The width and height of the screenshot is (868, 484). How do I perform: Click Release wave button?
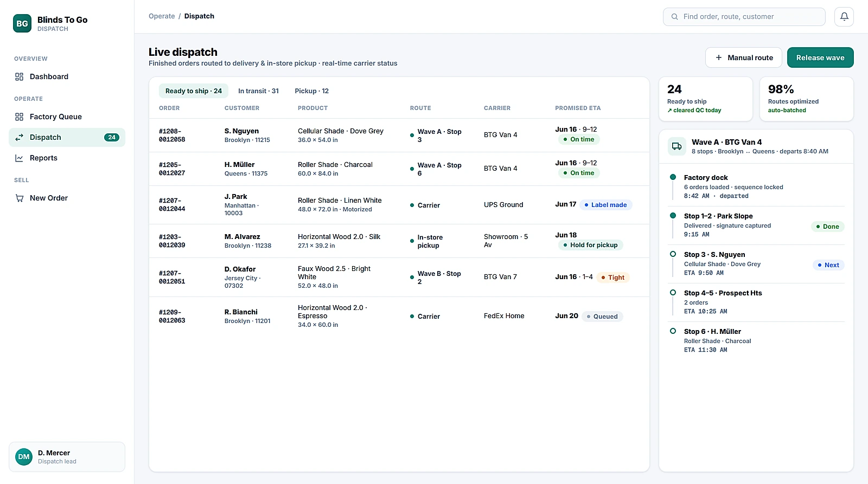point(820,57)
